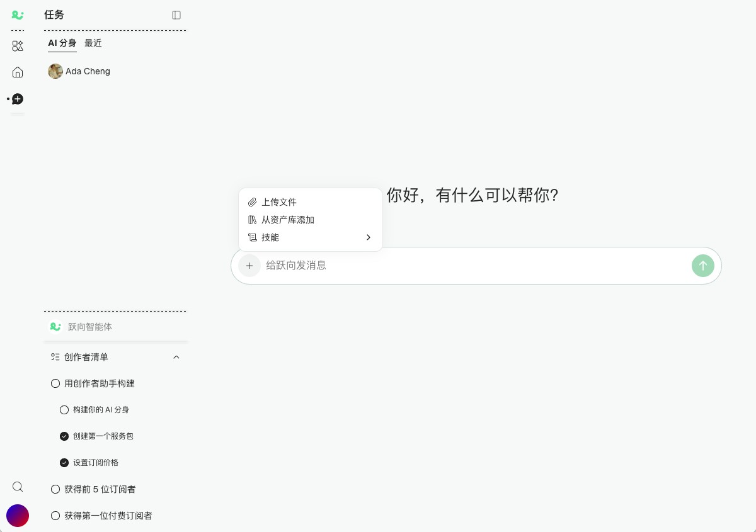Check the 构建你的 AI 分身 circle
The width and height of the screenshot is (756, 532).
[64, 410]
